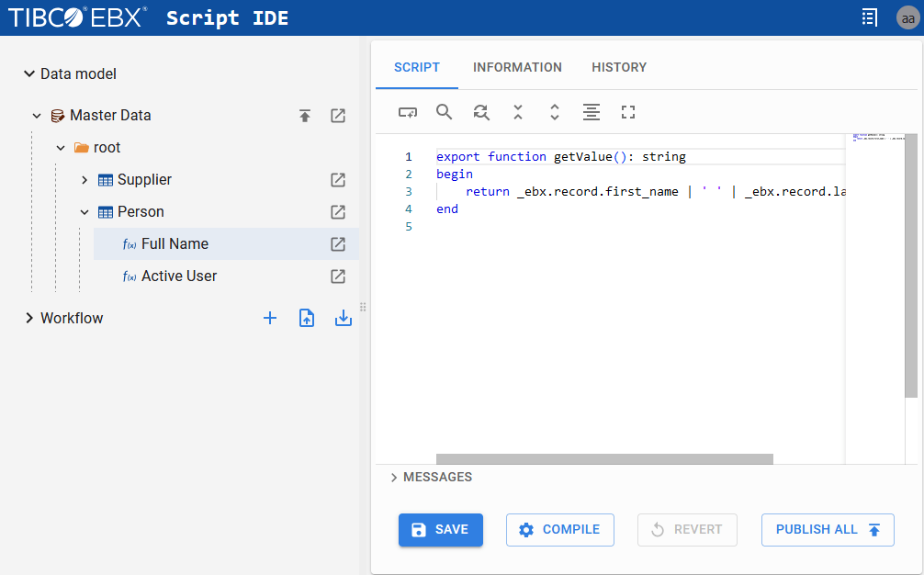Open Supplier table in external view

click(338, 180)
